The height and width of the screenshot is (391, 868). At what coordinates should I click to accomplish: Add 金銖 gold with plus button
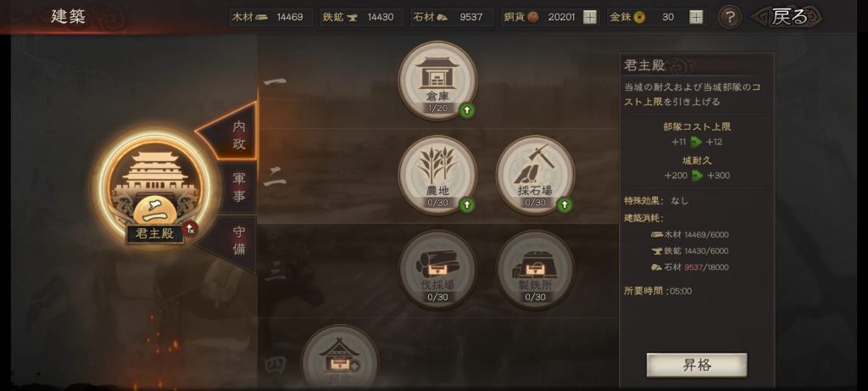click(x=697, y=17)
